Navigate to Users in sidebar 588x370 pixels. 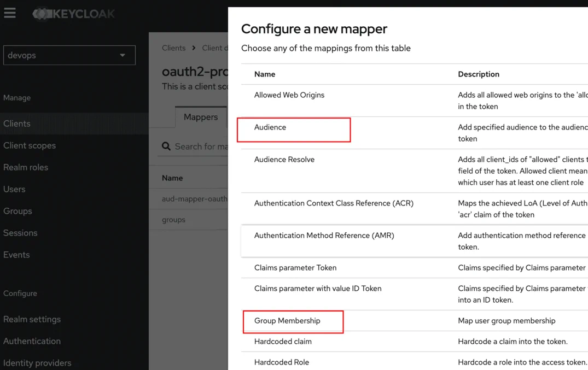click(14, 189)
